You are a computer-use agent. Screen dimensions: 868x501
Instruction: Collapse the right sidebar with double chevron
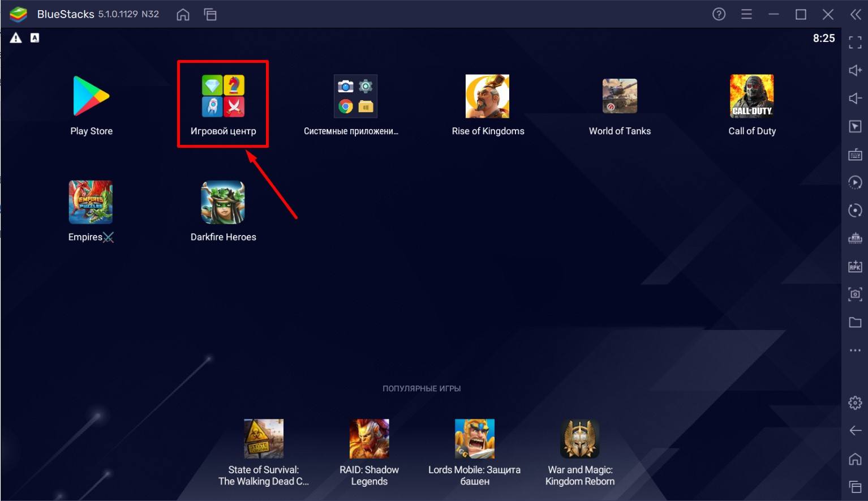click(856, 14)
